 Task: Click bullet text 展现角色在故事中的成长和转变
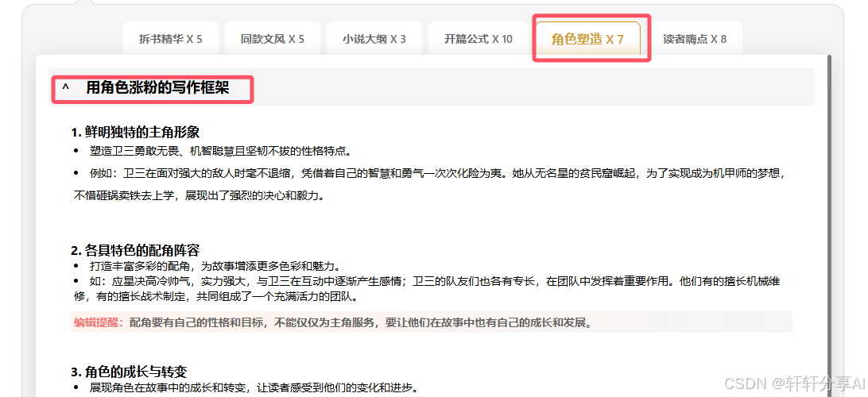pos(254,387)
